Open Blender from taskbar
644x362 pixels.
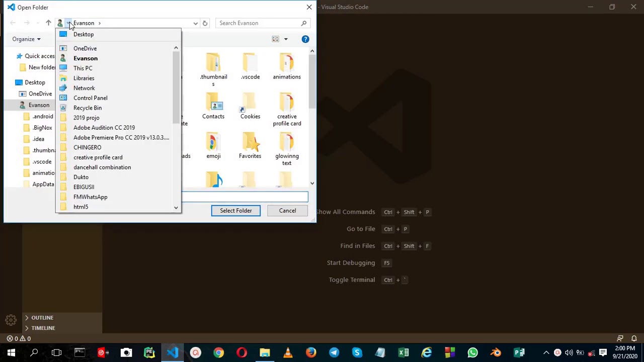496,353
